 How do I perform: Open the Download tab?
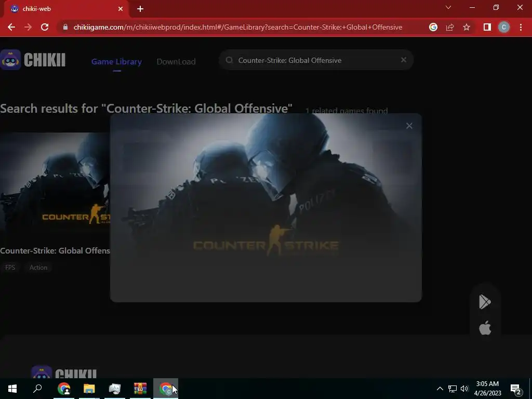(x=176, y=61)
